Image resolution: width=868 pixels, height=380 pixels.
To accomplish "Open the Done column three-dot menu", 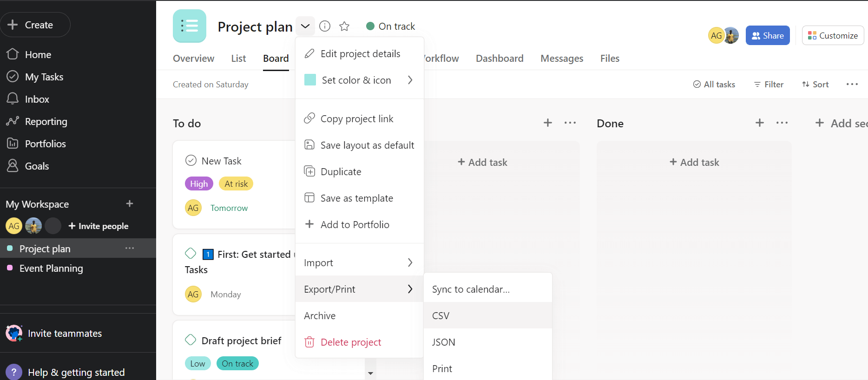I will click(782, 123).
